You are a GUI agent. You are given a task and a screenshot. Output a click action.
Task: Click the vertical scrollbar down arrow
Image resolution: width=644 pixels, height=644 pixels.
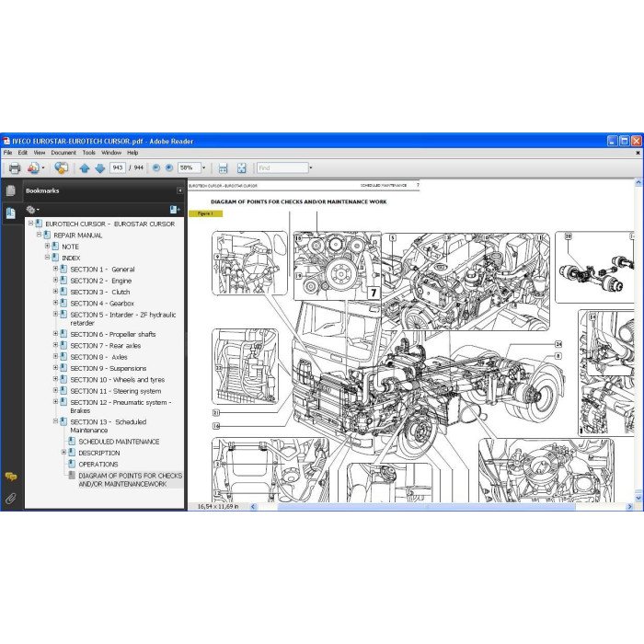coord(638,498)
